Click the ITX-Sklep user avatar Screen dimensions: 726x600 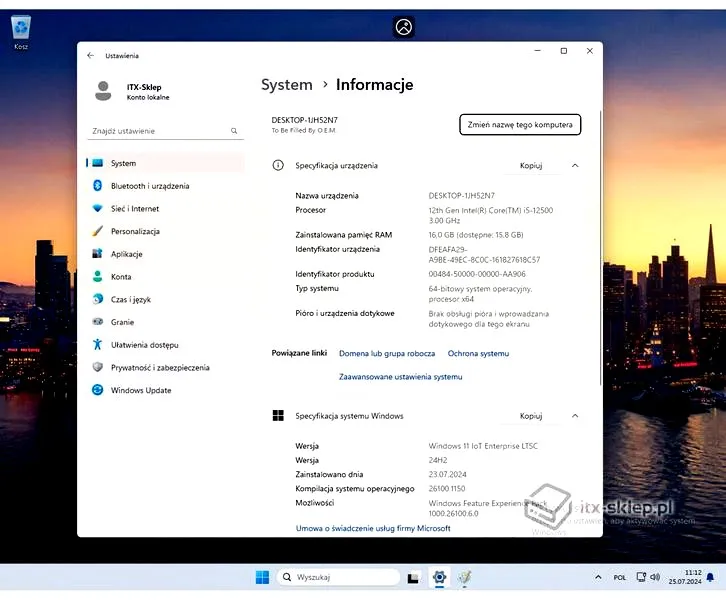pos(103,91)
